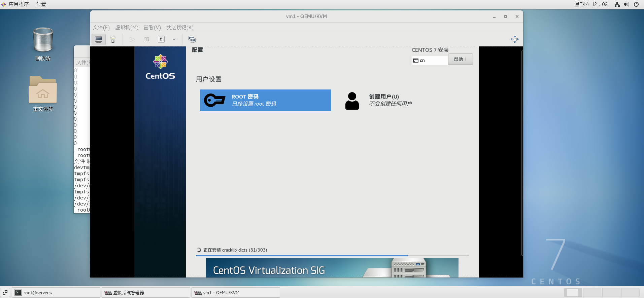
Task: Switch to root@server:~ terminal in taskbar
Action: tap(56, 293)
